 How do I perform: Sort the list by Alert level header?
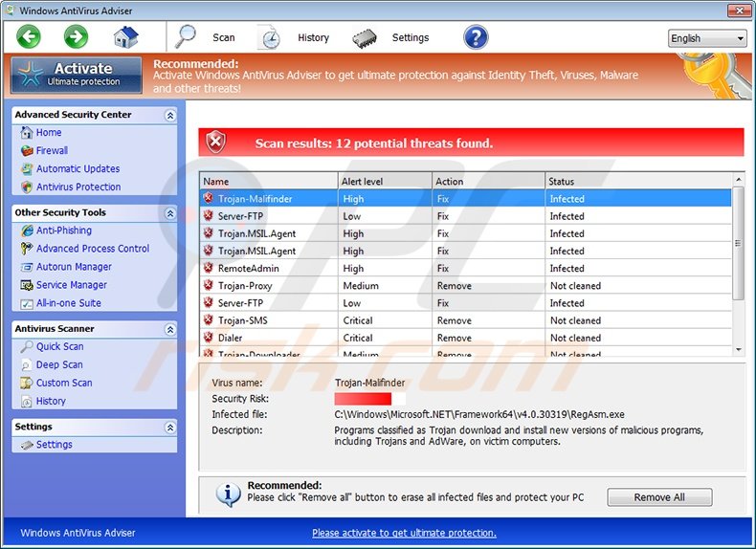pos(385,181)
